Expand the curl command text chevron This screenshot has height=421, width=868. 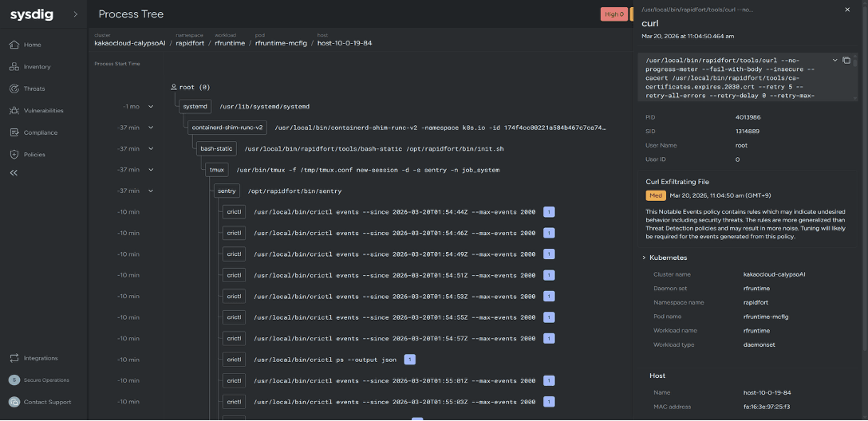coord(834,61)
